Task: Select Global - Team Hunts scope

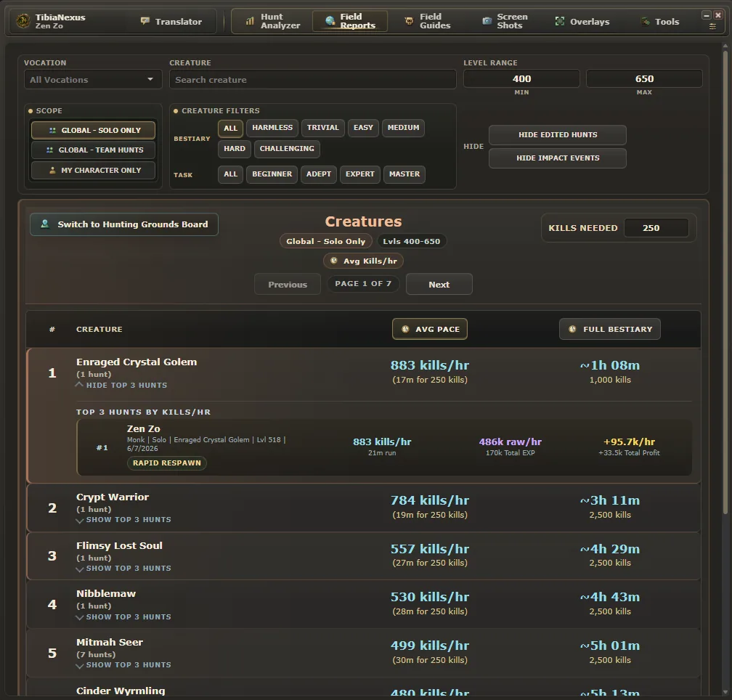Action: tap(93, 150)
